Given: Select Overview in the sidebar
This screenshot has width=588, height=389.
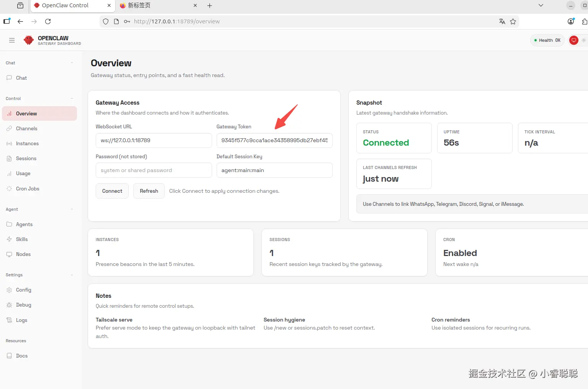Looking at the screenshot, I should [x=39, y=113].
